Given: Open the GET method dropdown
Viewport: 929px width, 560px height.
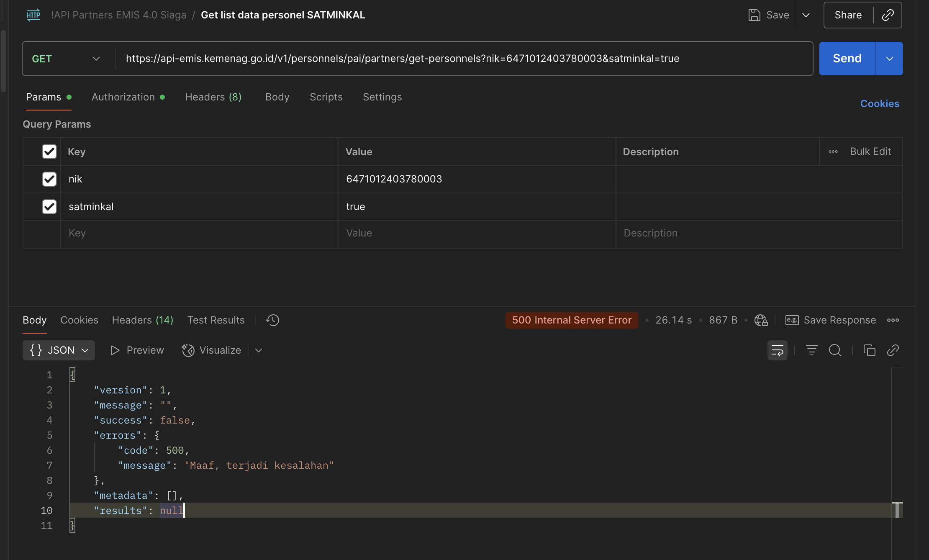Looking at the screenshot, I should (x=67, y=59).
